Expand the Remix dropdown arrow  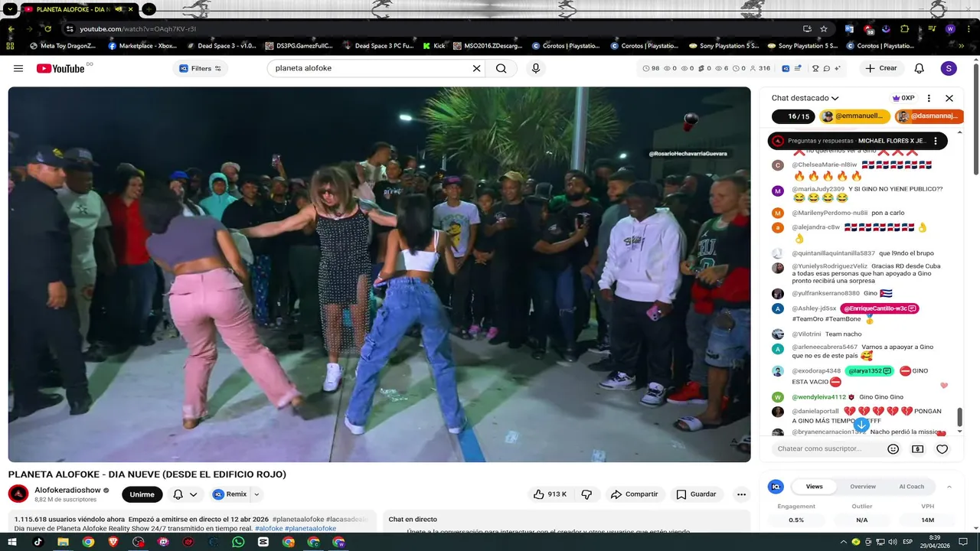256,494
